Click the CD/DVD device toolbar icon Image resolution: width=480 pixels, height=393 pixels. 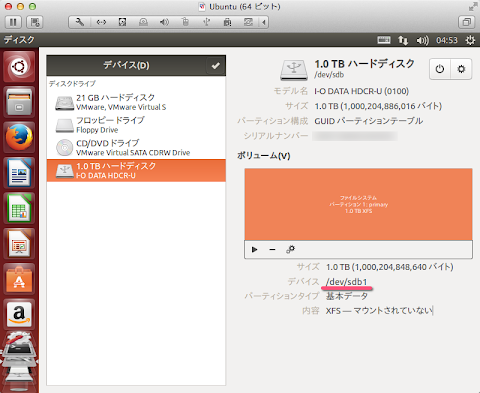143,22
